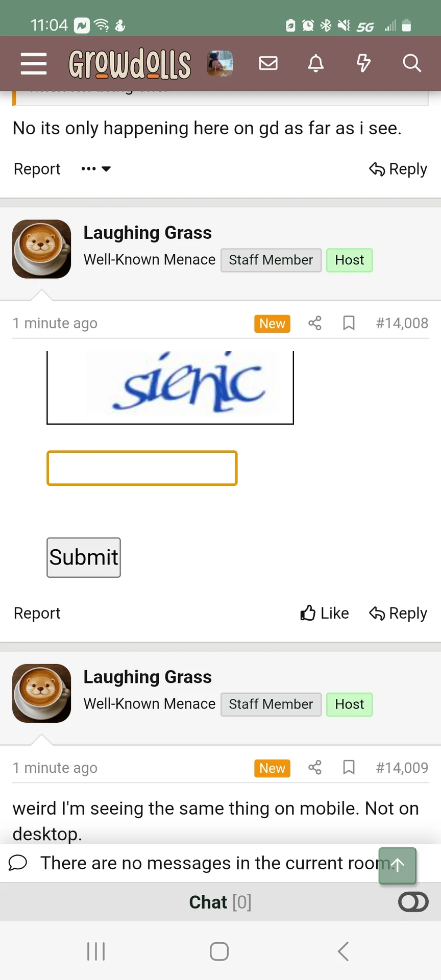
Task: Expand the Chat [0] bar
Action: click(220, 902)
